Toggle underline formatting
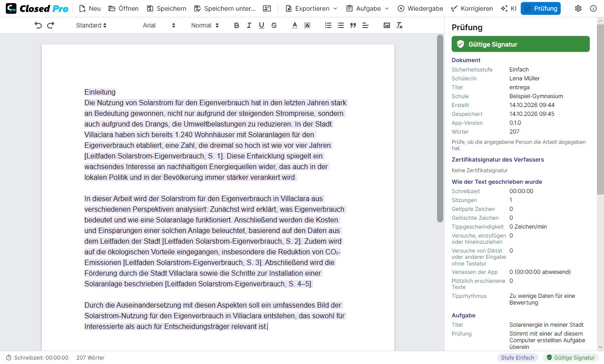 [261, 25]
